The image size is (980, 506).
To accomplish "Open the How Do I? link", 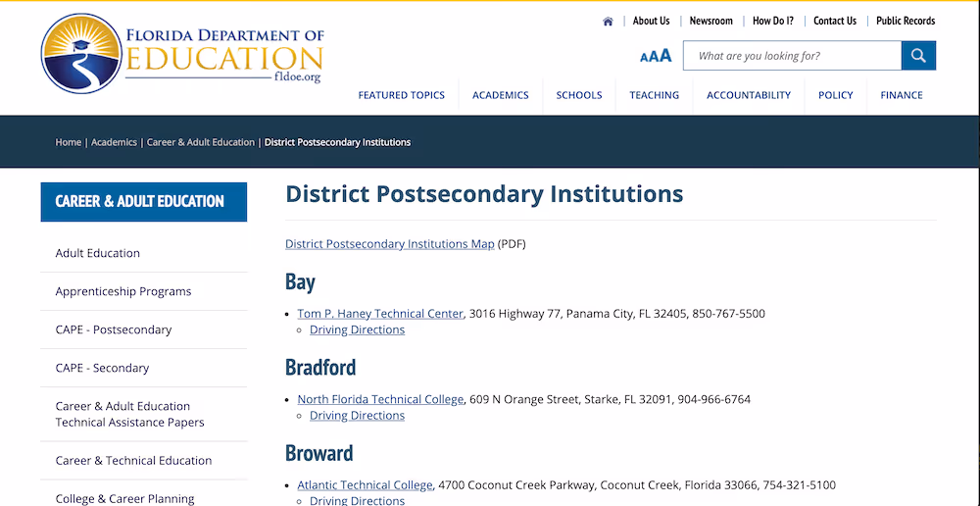I will (772, 21).
